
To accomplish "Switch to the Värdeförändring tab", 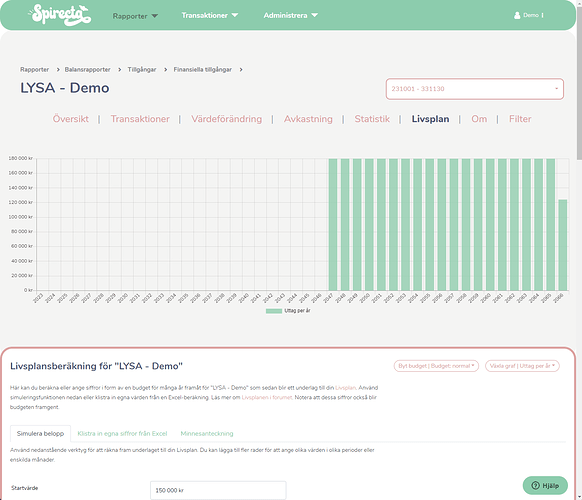I will pyautogui.click(x=226, y=119).
